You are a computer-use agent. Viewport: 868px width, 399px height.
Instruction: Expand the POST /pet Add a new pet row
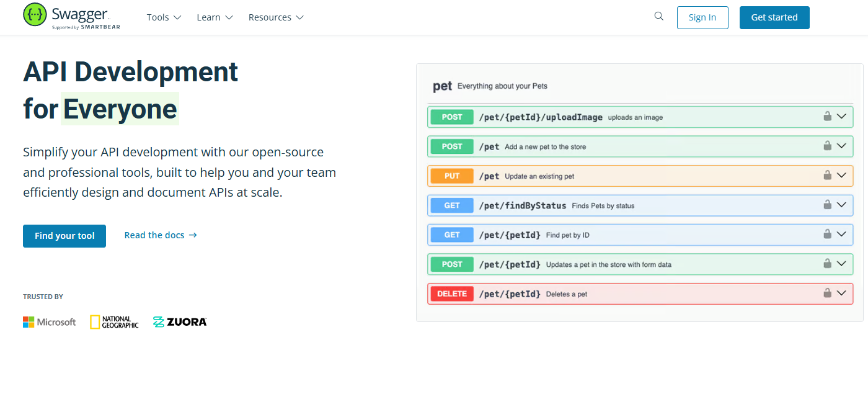(x=640, y=146)
